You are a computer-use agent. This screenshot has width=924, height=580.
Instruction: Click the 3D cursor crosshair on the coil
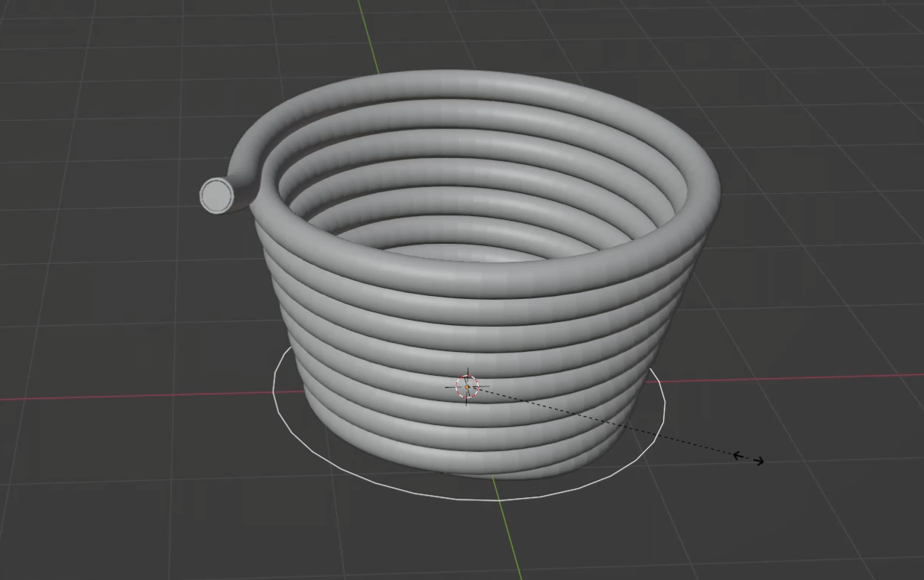(468, 387)
